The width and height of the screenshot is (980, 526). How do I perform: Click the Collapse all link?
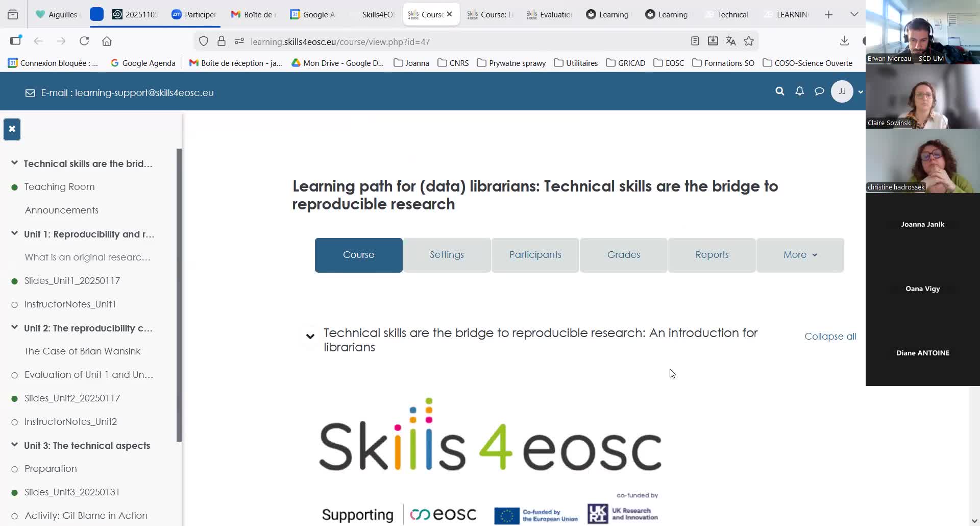(829, 337)
